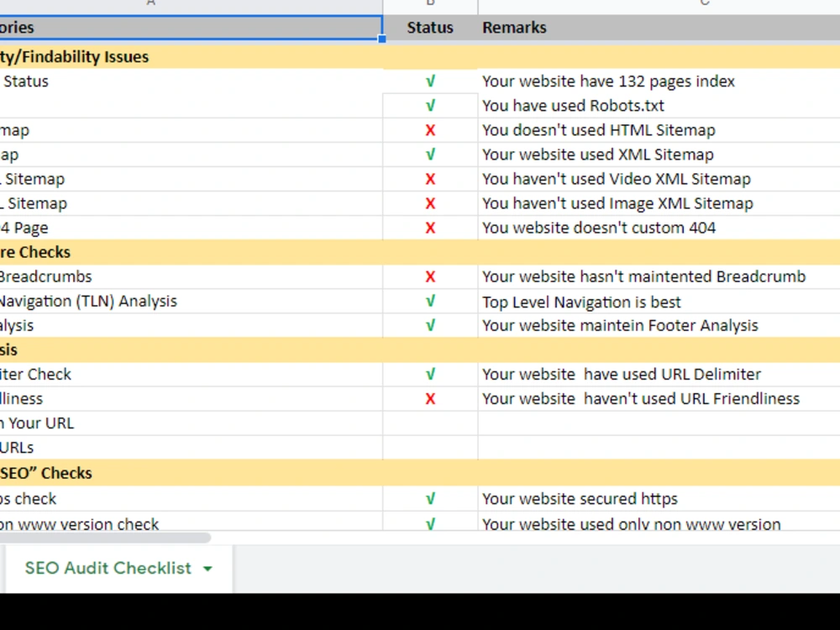The height and width of the screenshot is (630, 840).
Task: Select 'You haven't used Video XML Sitemap' cell
Action: [x=659, y=179]
